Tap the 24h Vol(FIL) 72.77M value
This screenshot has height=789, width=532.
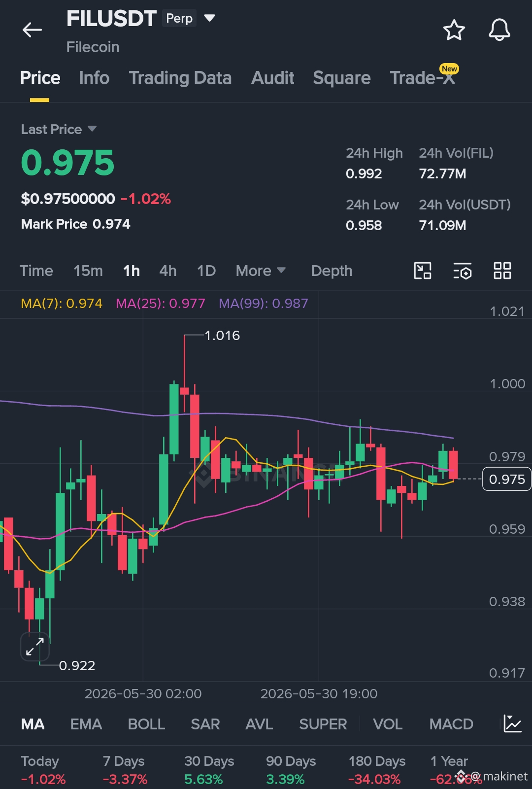pos(442,174)
